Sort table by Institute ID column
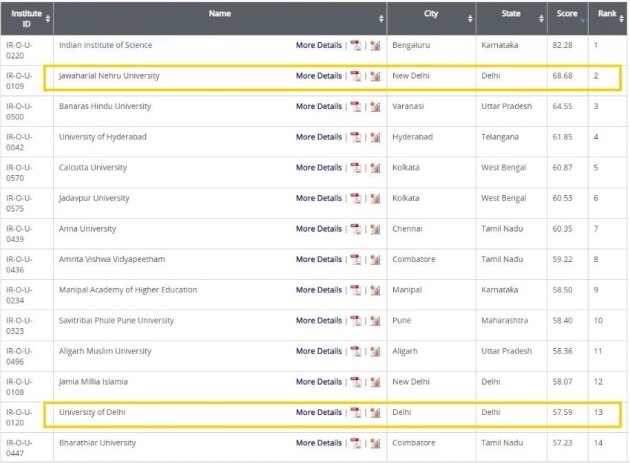Image resolution: width=630 pixels, height=463 pixels. [27, 18]
